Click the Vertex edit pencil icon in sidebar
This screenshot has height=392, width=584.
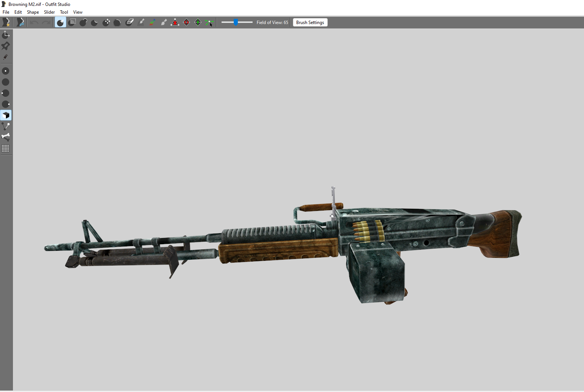coord(6,57)
